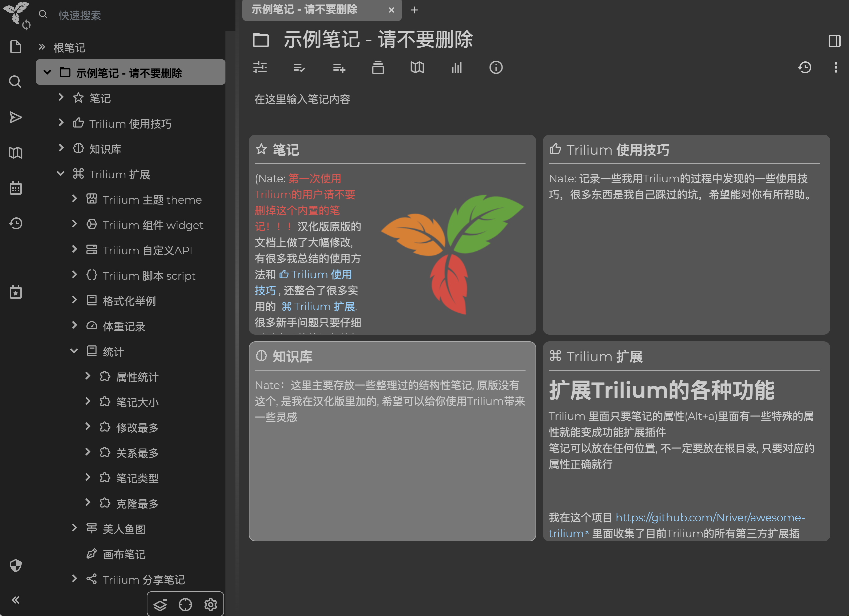Image resolution: width=849 pixels, height=616 pixels.
Task: Open the starred calendar icon in the sidebar
Action: [x=15, y=292]
